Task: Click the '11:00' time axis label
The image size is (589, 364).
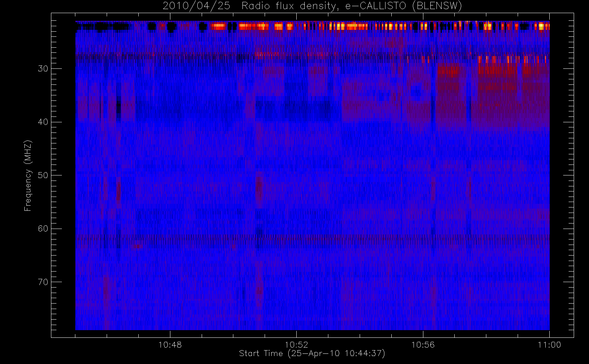Action: click(549, 345)
